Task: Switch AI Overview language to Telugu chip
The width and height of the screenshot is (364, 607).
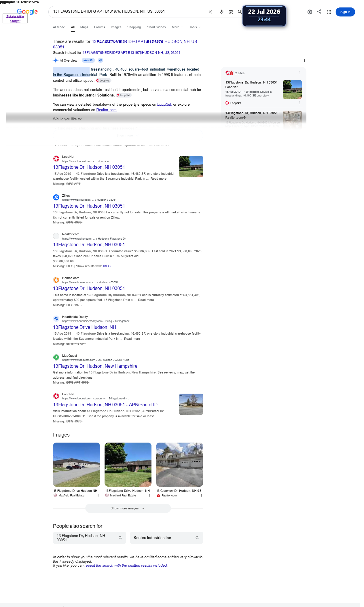Action: click(88, 60)
